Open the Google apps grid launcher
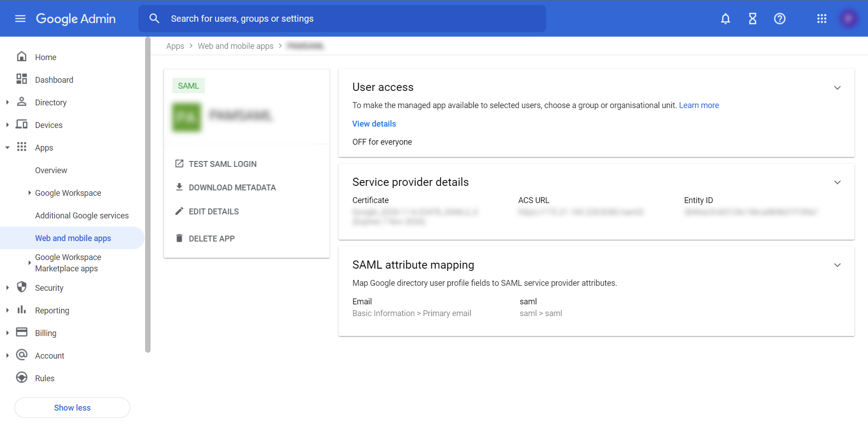Viewport: 868px width, 426px height. [x=822, y=19]
